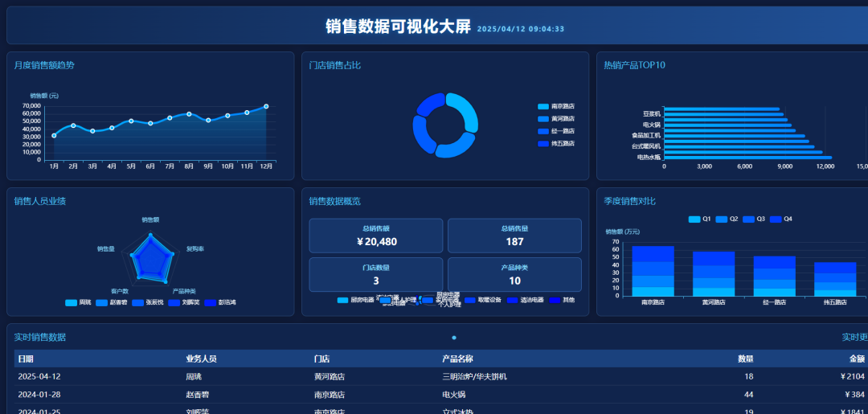
Task: Click the 实时销售数据 section title
Action: point(40,338)
